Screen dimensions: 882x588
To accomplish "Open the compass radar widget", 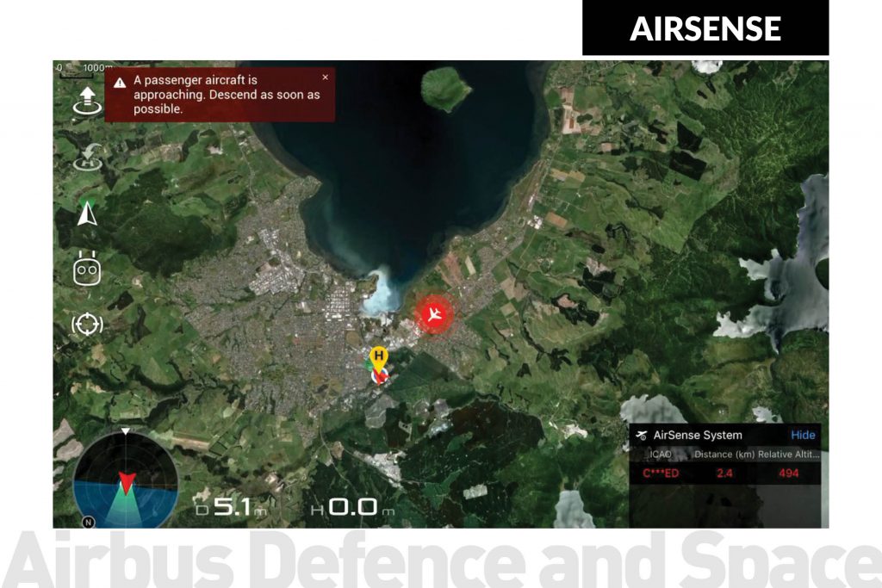I will click(x=126, y=480).
